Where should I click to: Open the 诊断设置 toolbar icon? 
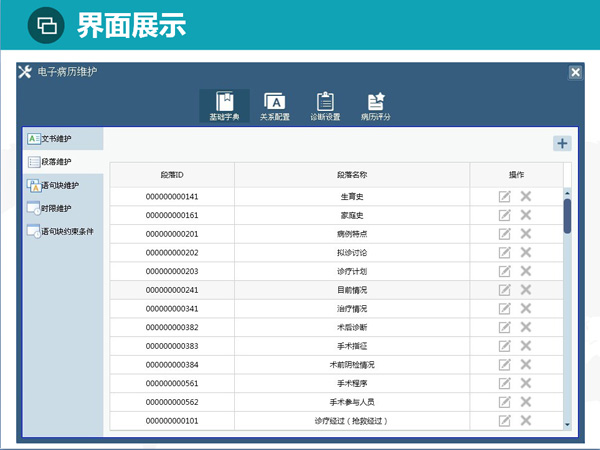click(325, 106)
